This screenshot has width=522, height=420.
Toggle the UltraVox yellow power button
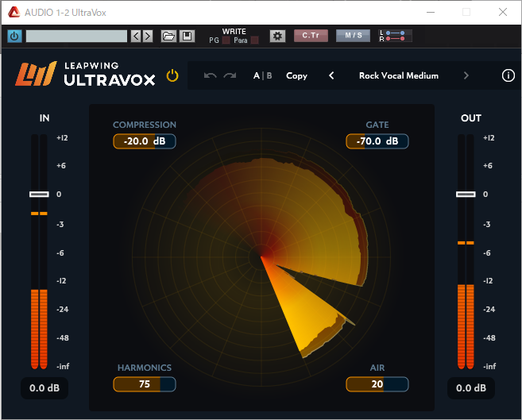pyautogui.click(x=172, y=75)
